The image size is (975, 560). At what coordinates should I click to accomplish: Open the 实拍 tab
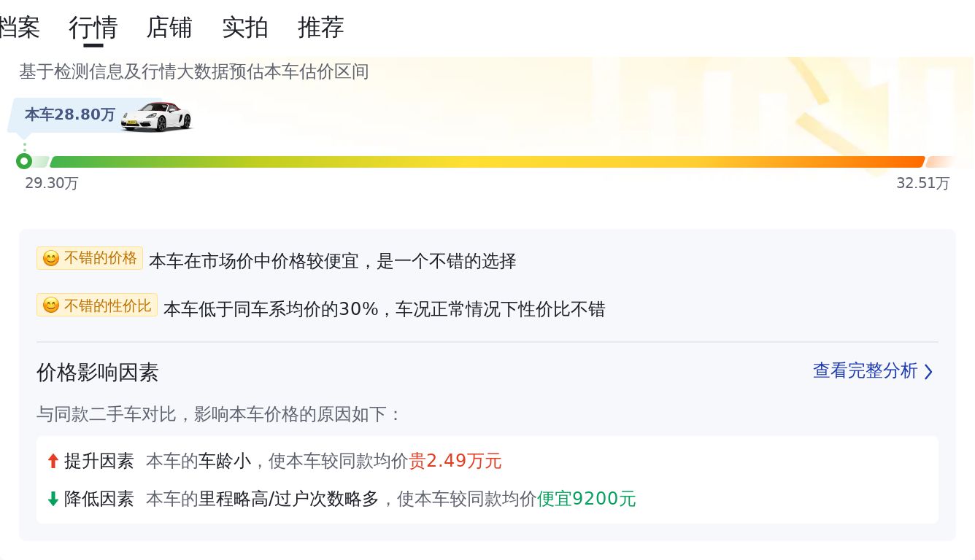point(245,28)
